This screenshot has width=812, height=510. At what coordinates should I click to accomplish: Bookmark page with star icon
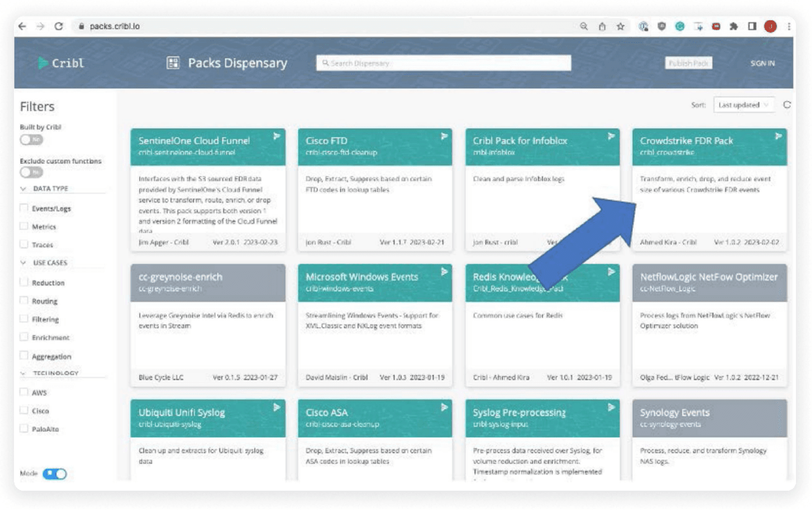621,26
